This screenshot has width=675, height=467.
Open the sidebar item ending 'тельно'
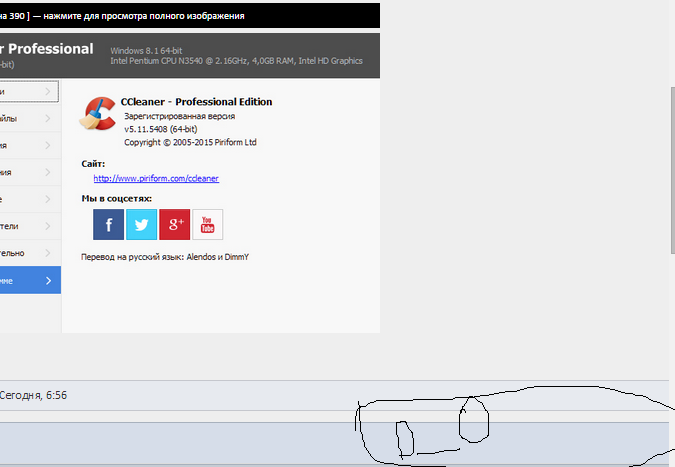[x=30, y=253]
